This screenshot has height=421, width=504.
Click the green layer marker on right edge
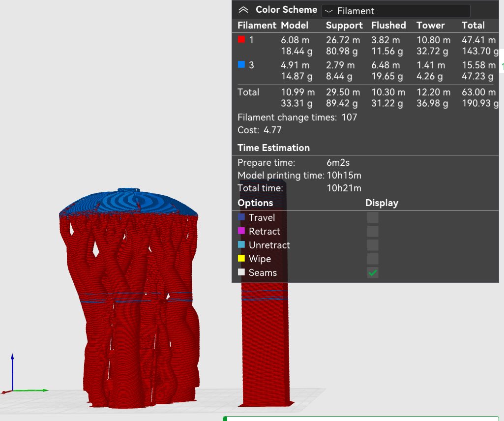pyautogui.click(x=502, y=65)
